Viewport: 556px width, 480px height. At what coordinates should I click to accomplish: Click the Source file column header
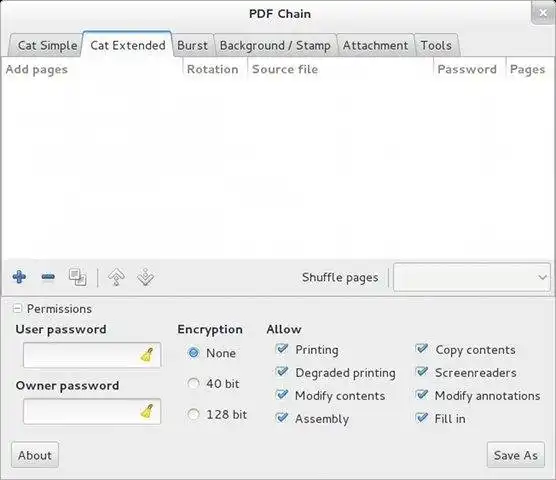tap(340, 69)
